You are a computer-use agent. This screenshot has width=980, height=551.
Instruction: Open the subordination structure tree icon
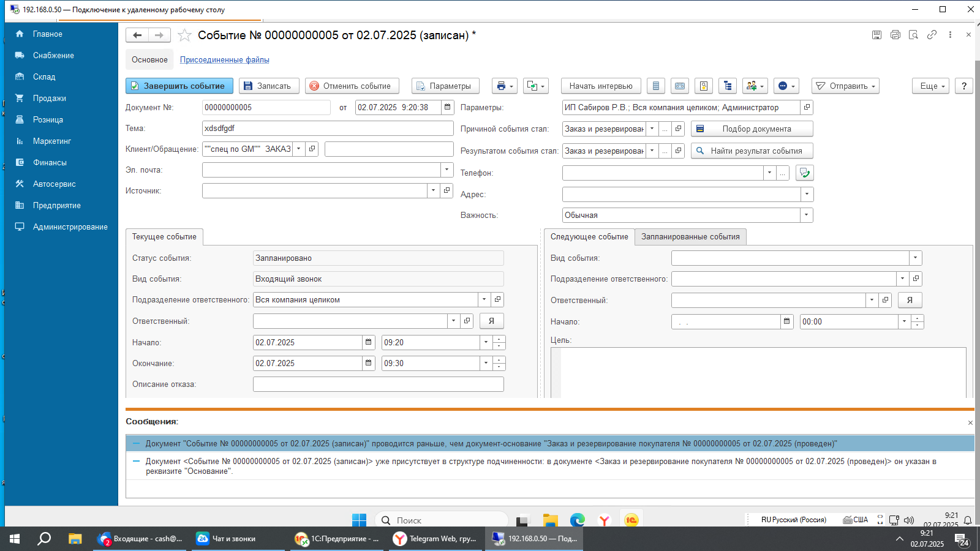[x=728, y=86]
